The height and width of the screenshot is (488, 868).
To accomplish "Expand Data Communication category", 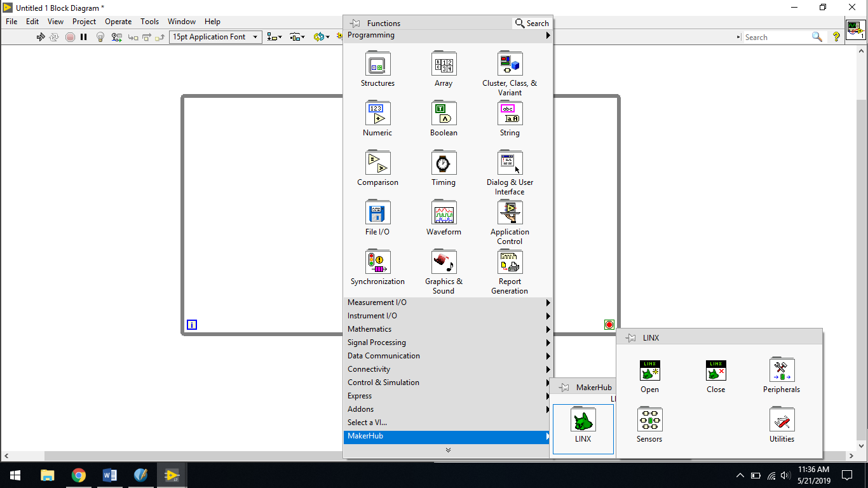I will coord(448,356).
